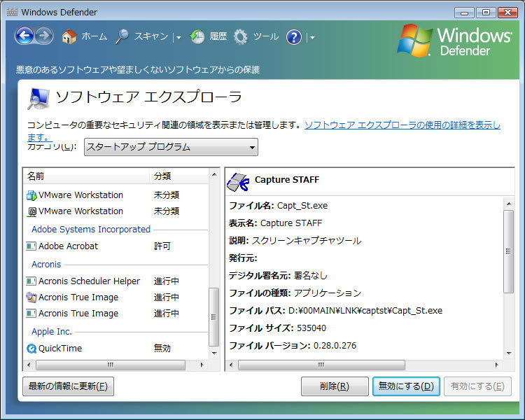Click the スキャン toolbar label
The width and height of the screenshot is (525, 420).
pyautogui.click(x=151, y=36)
